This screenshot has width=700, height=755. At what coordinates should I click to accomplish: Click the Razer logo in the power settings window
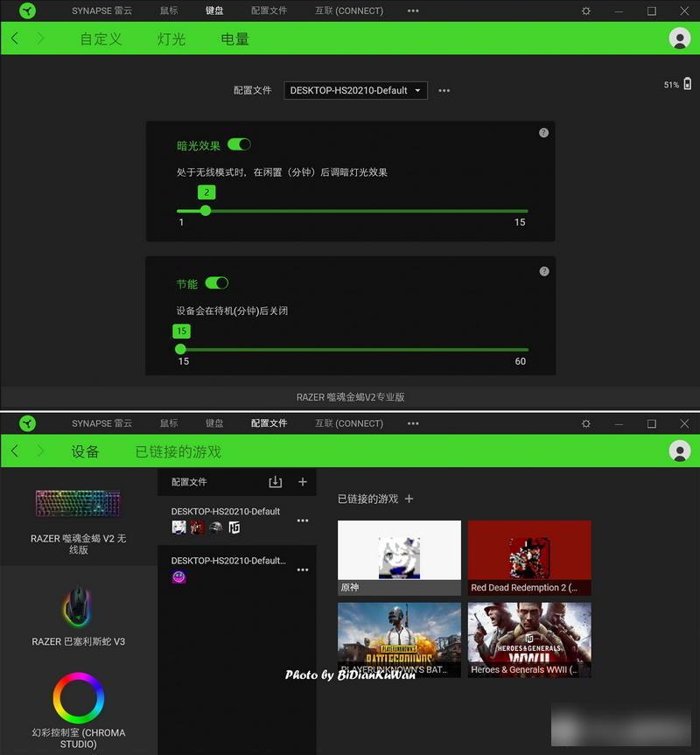tap(27, 10)
